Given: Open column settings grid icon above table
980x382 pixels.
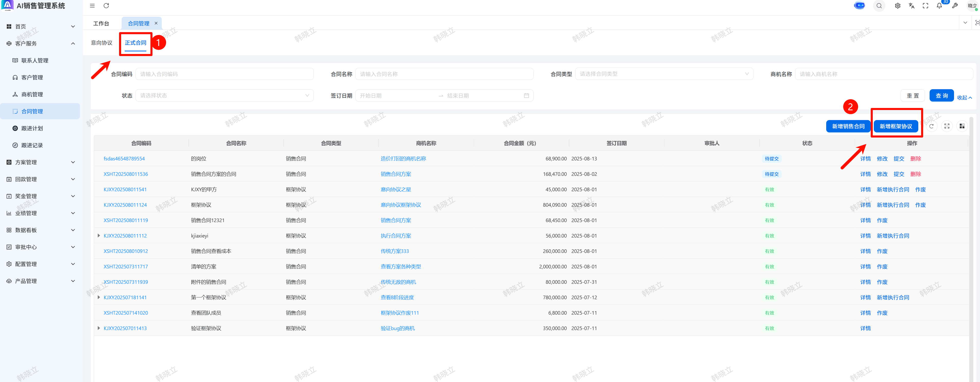Looking at the screenshot, I should 962,126.
